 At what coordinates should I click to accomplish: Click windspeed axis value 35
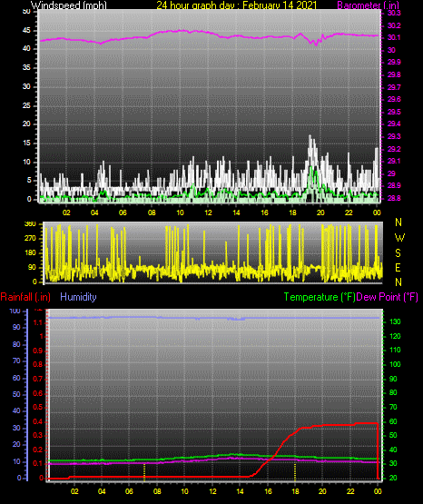(x=26, y=67)
